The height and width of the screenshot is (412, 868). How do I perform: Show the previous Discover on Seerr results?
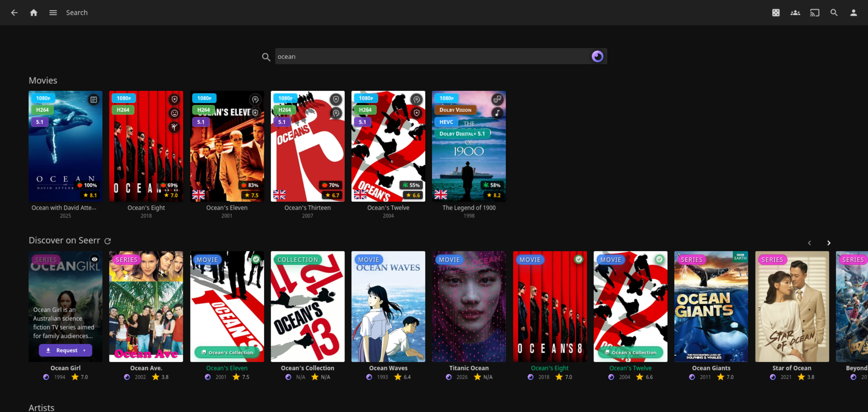point(809,243)
